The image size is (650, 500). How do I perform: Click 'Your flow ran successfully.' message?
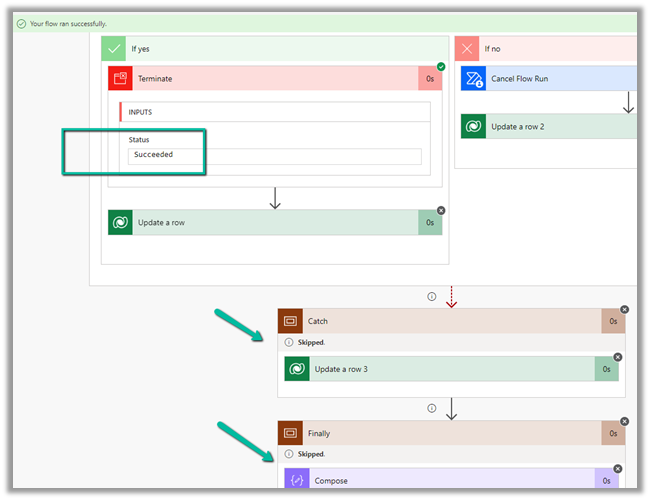(x=68, y=24)
